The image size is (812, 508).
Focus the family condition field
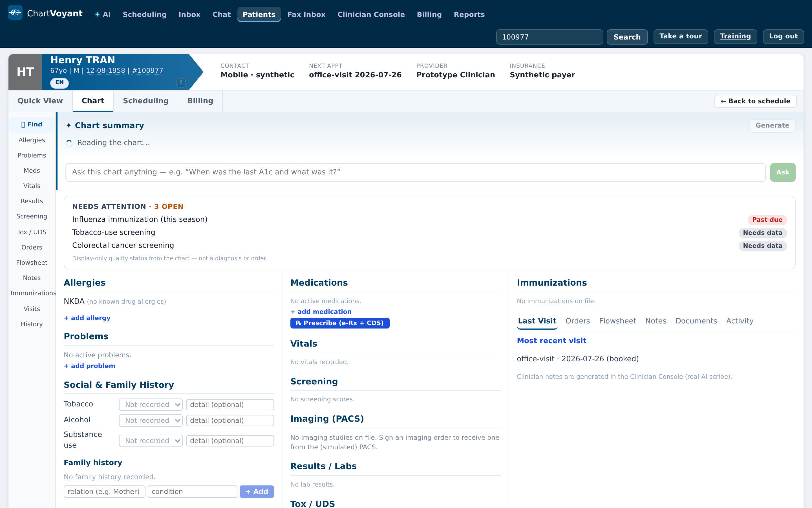tap(193, 492)
